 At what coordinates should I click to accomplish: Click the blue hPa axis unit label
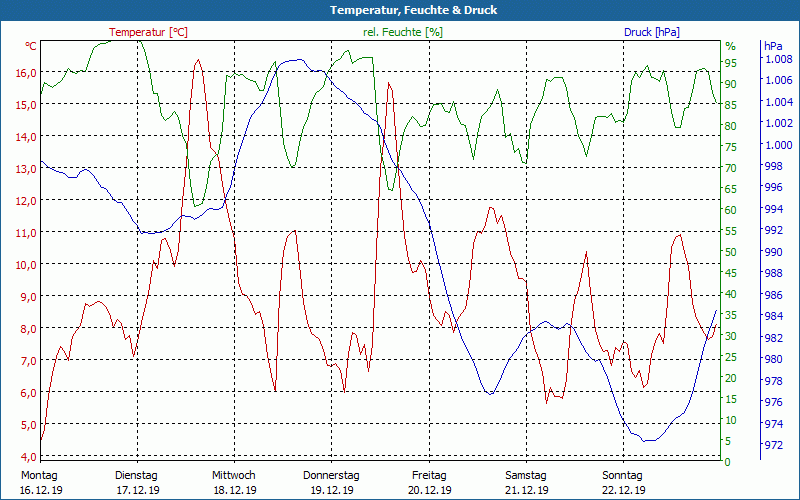click(x=773, y=46)
